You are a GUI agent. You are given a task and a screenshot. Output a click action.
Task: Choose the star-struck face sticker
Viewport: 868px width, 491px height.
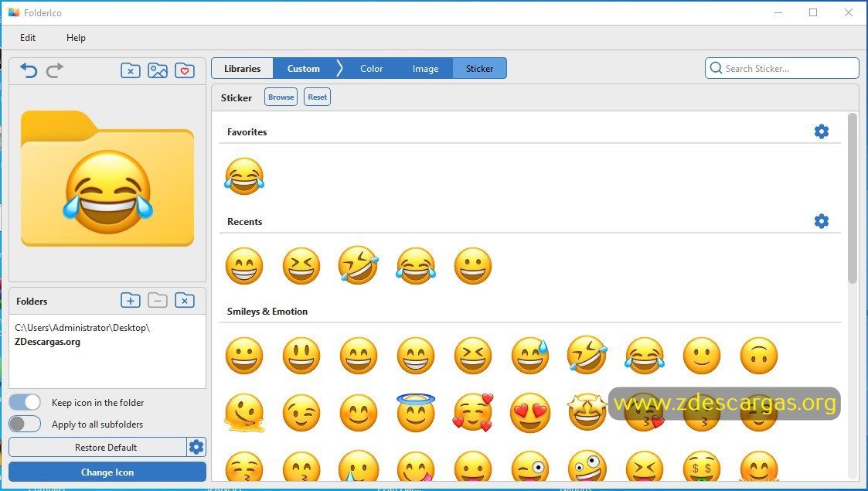(x=587, y=412)
